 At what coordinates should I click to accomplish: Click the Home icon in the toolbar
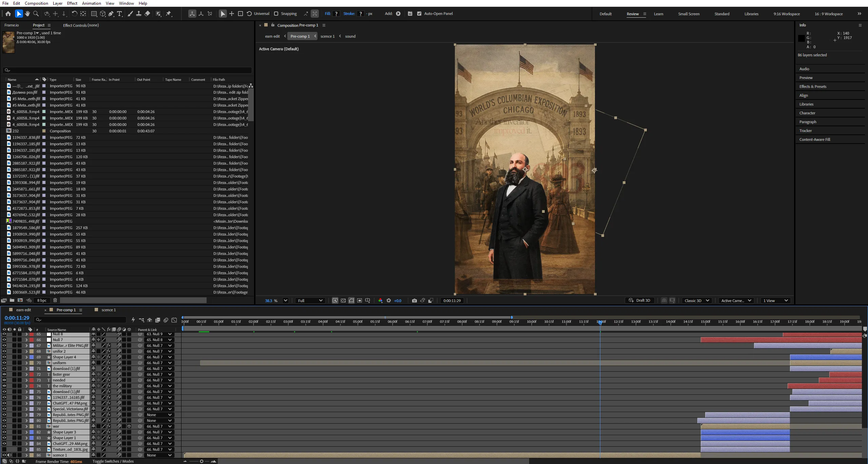(x=8, y=14)
